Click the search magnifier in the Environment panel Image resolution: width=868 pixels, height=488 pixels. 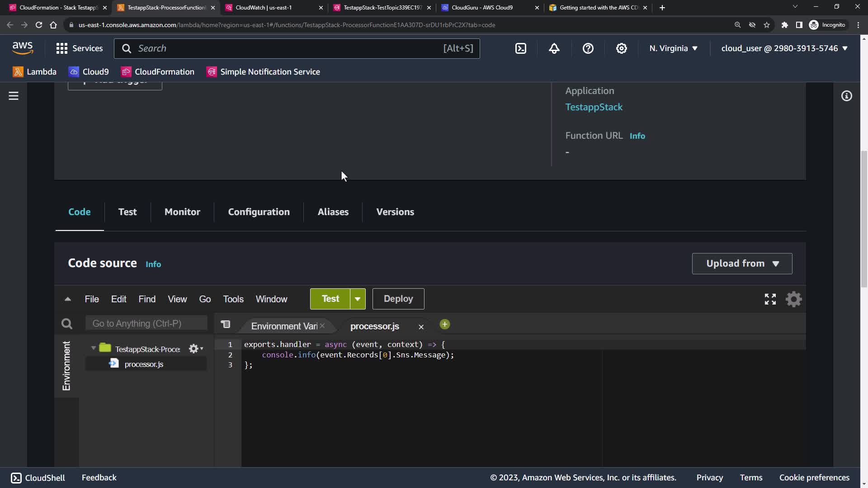click(x=67, y=324)
